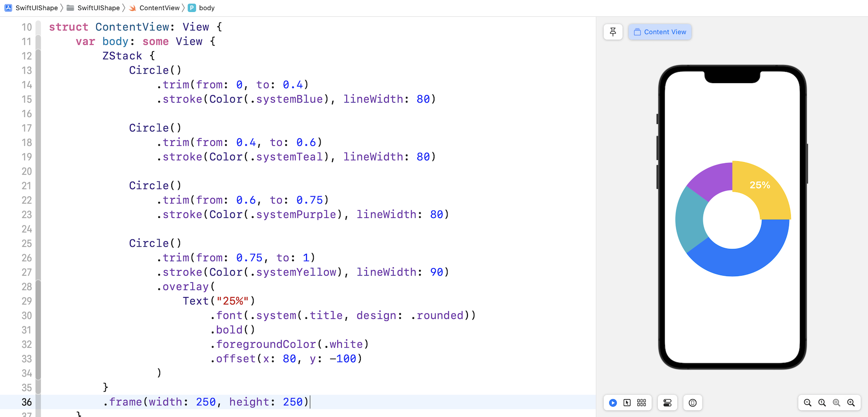Click the code folding ribbon at line 12

coord(38,56)
